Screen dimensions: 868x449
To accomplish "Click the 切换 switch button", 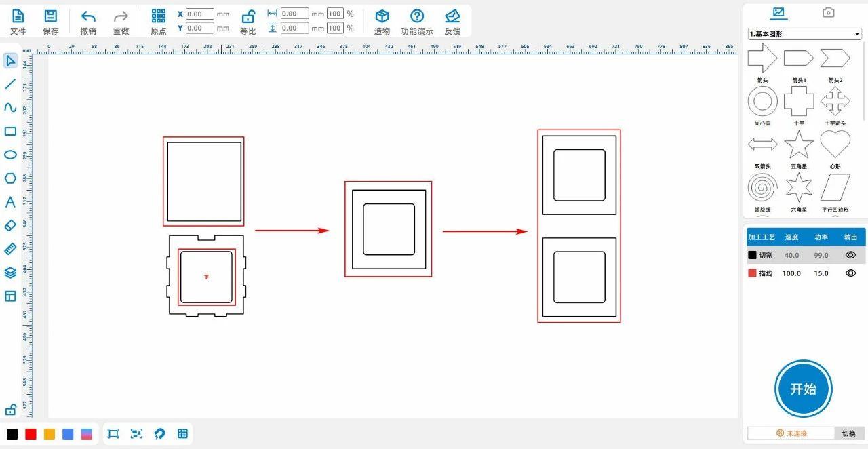I will [848, 433].
